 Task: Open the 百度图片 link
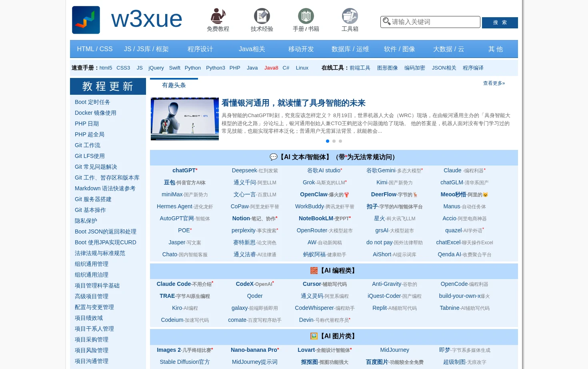(394, 362)
